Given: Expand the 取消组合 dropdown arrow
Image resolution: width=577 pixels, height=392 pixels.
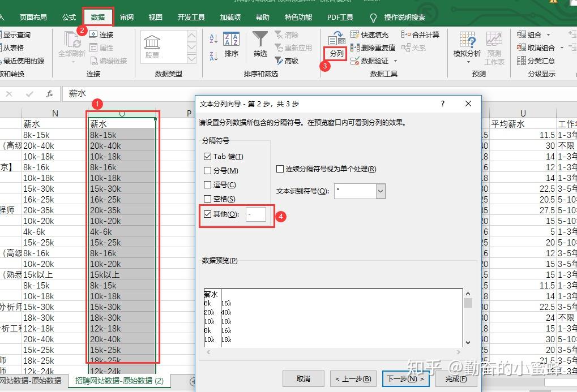Looking at the screenshot, I should pos(562,48).
